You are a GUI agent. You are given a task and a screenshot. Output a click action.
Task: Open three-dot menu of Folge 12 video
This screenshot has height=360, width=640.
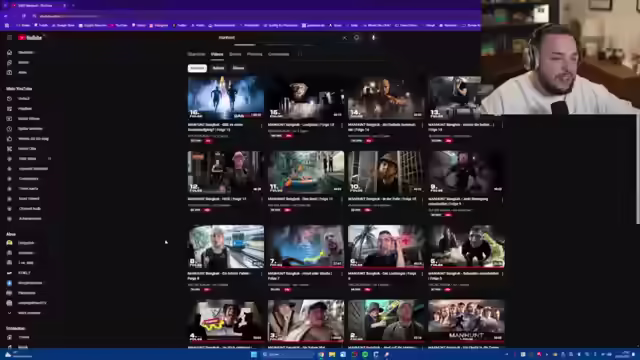coord(262,200)
